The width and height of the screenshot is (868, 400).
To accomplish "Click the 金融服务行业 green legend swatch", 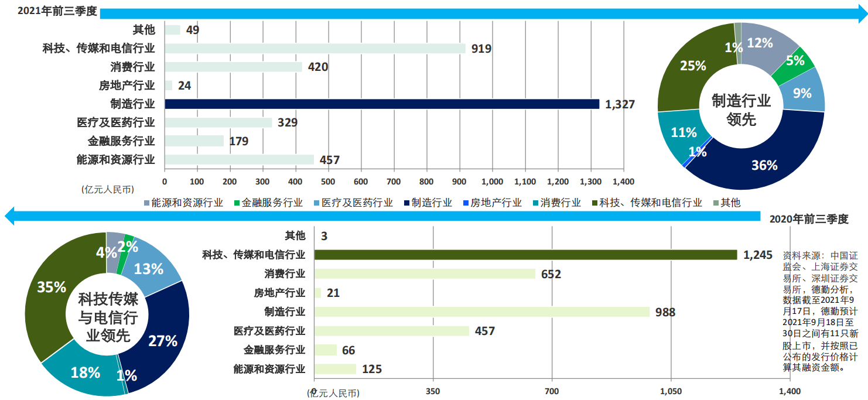I will pyautogui.click(x=237, y=203).
